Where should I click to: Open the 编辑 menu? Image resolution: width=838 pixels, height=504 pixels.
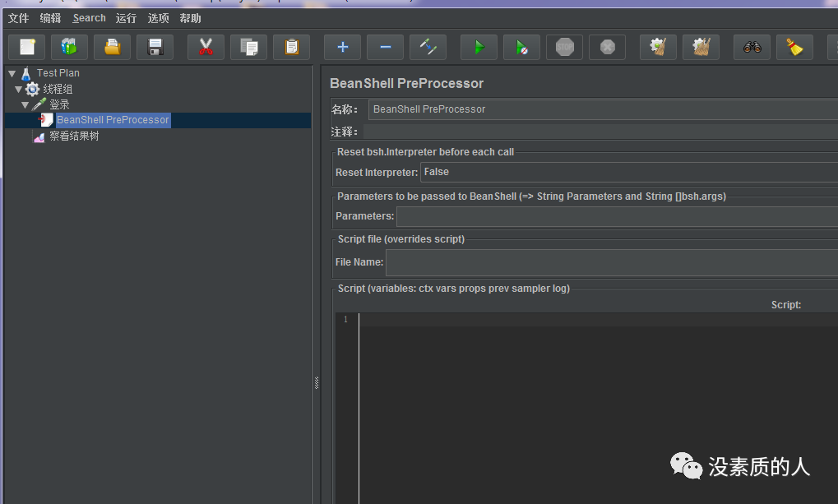50,18
